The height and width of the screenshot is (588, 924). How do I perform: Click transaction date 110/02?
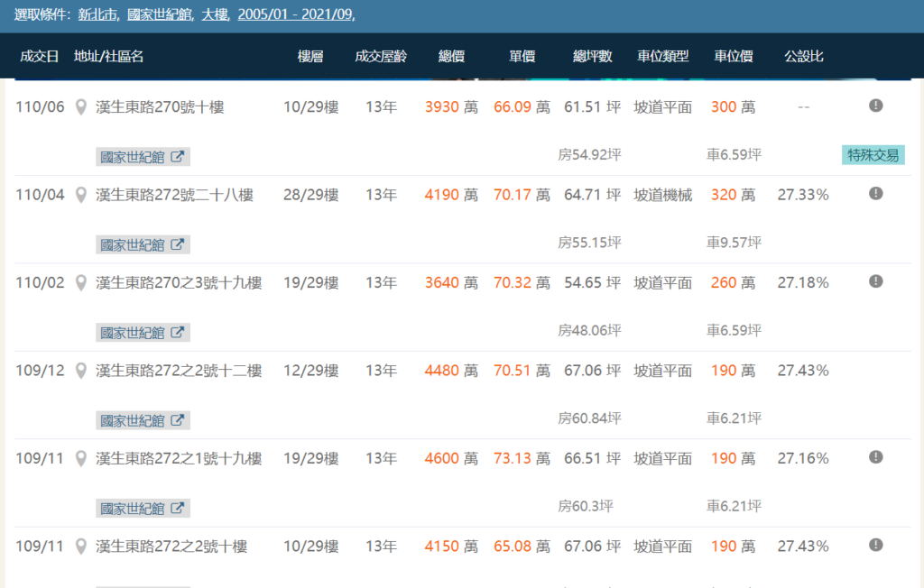(40, 283)
